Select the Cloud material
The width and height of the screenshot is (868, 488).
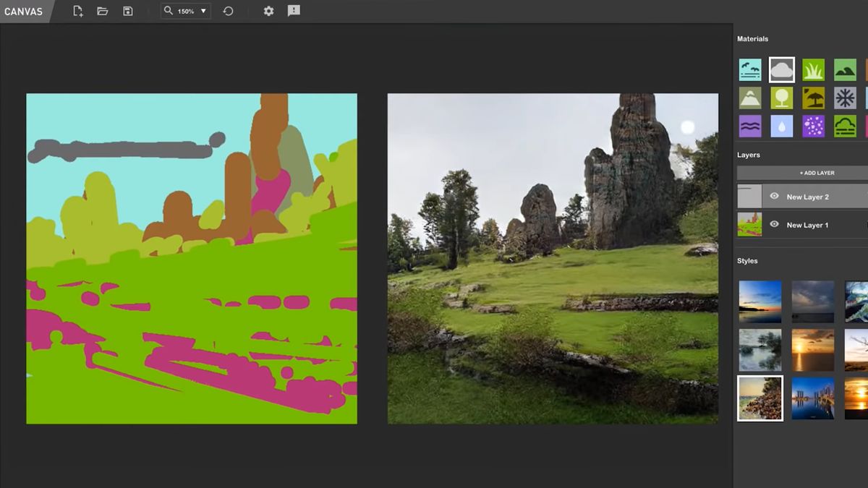782,69
